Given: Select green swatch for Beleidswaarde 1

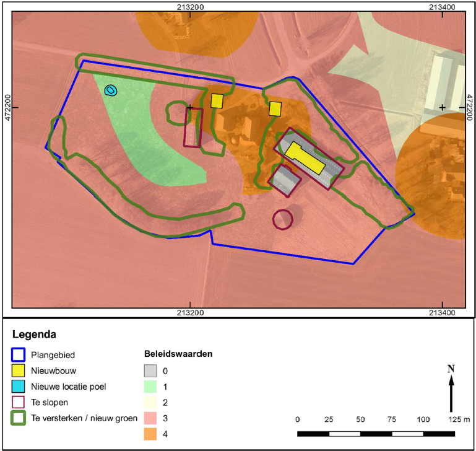Looking at the screenshot, I should coord(150,387).
